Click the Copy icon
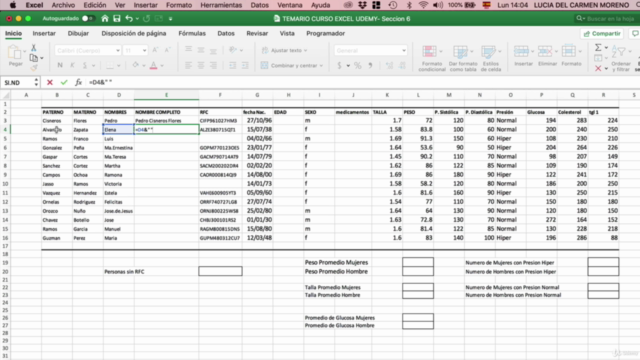The height and width of the screenshot is (360, 640). [x=34, y=58]
